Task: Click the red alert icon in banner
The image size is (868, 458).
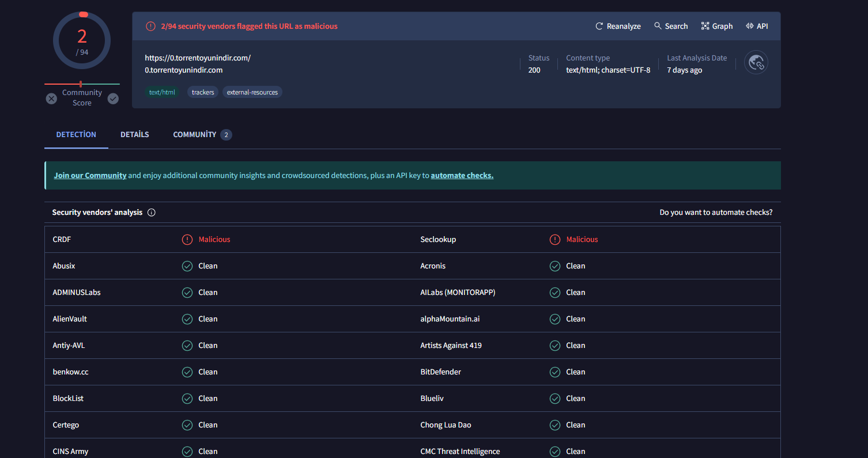Action: pyautogui.click(x=150, y=26)
